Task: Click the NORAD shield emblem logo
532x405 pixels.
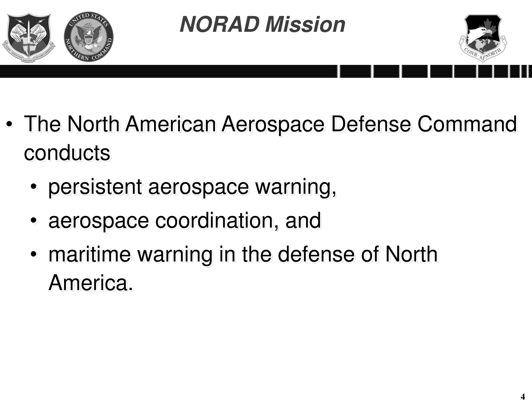Action: click(29, 37)
